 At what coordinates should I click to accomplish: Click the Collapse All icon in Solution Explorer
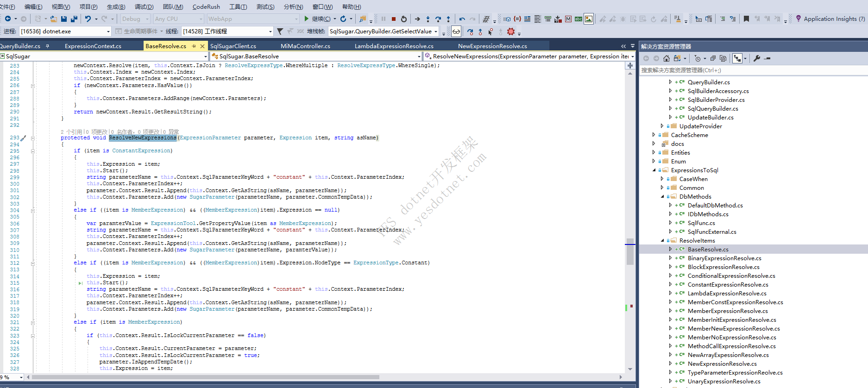(713, 58)
